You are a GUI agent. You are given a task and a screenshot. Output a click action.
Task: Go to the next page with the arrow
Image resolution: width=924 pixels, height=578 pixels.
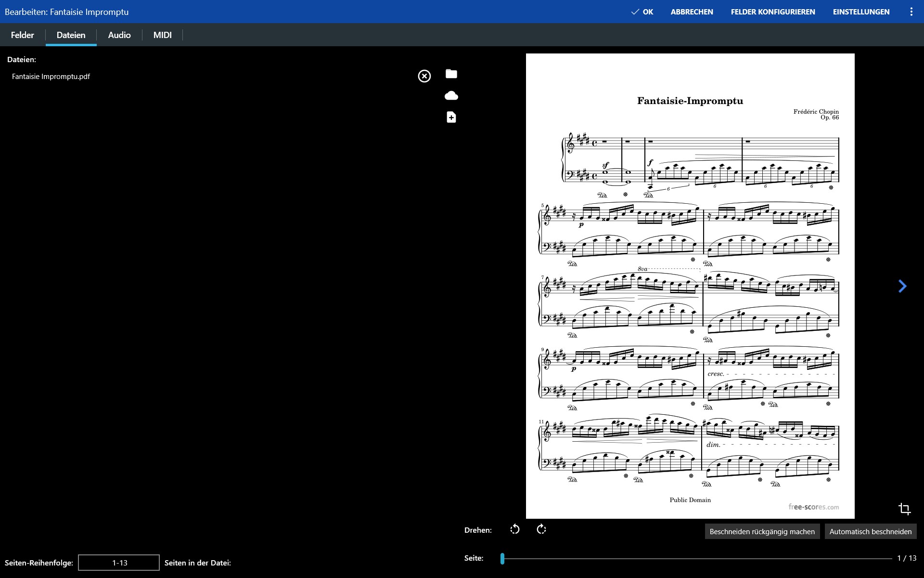pyautogui.click(x=902, y=286)
